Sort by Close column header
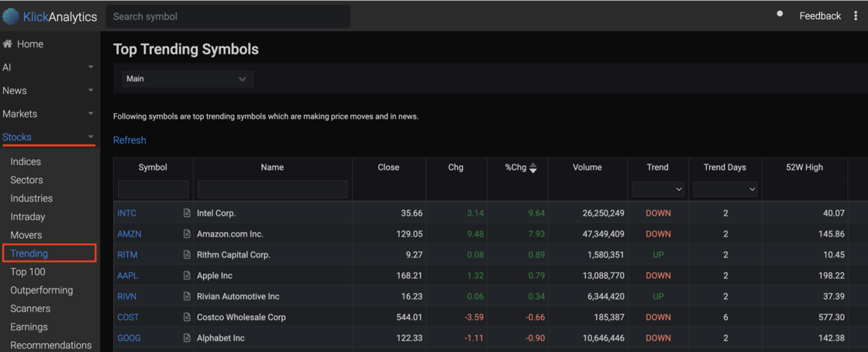The image size is (868, 352). (388, 167)
